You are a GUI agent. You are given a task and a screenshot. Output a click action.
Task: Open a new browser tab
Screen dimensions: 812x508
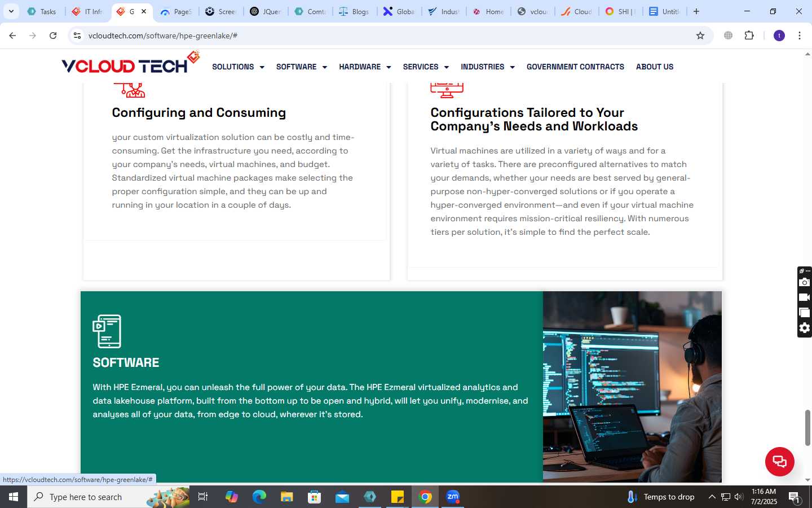(x=696, y=11)
